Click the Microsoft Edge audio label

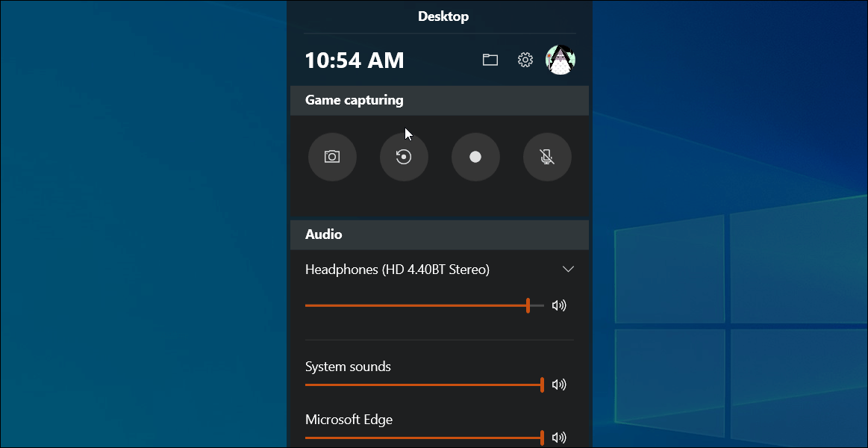pyautogui.click(x=349, y=420)
